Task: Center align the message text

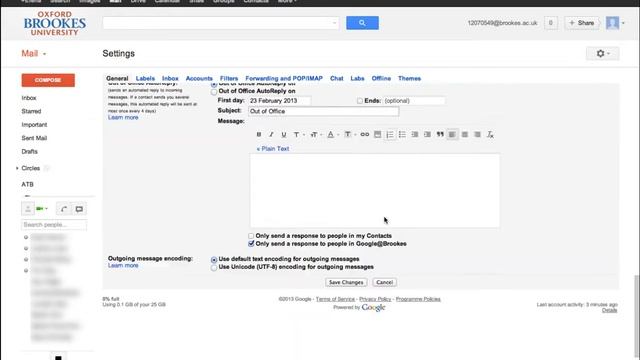Action: [x=465, y=134]
